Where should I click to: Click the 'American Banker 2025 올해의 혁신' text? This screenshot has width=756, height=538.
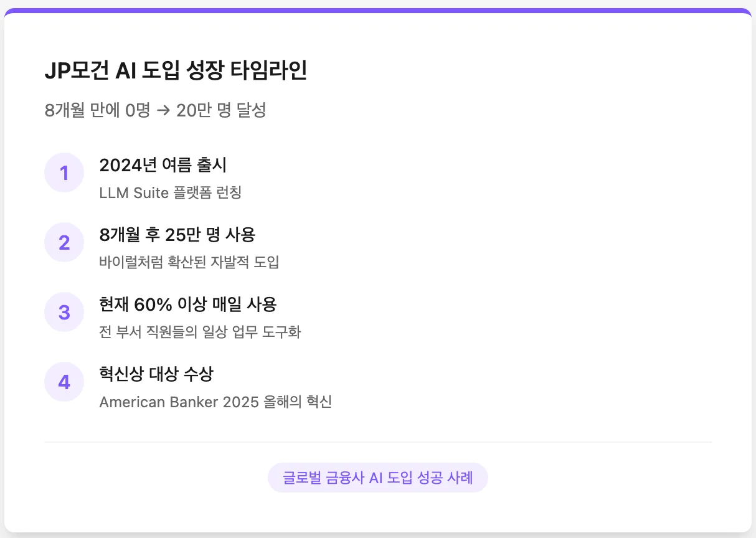pos(216,402)
